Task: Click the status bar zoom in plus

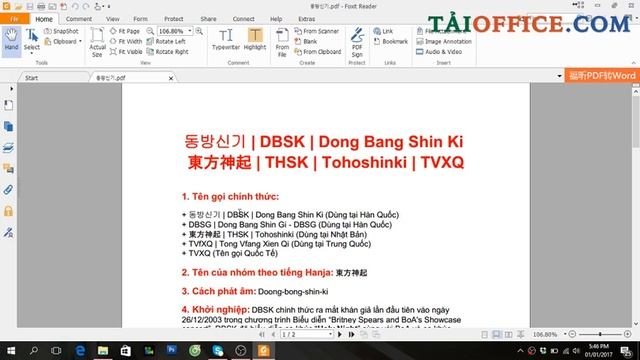Action: point(628,334)
